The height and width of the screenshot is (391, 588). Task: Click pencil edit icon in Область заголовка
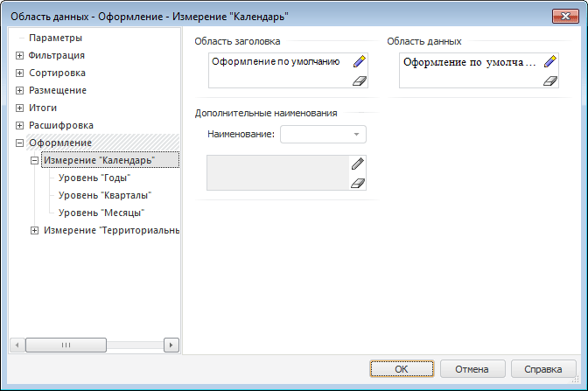tap(359, 62)
